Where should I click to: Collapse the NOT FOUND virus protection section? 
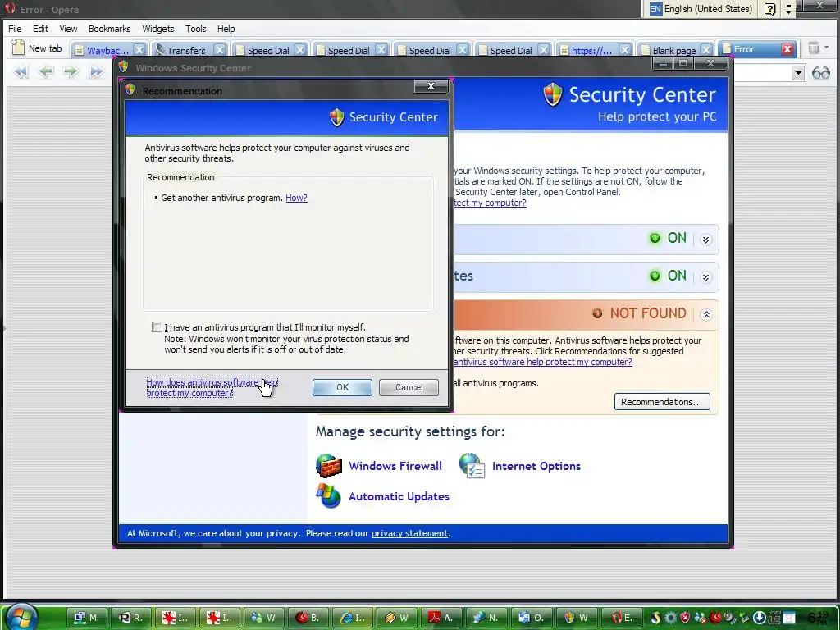pyautogui.click(x=705, y=314)
